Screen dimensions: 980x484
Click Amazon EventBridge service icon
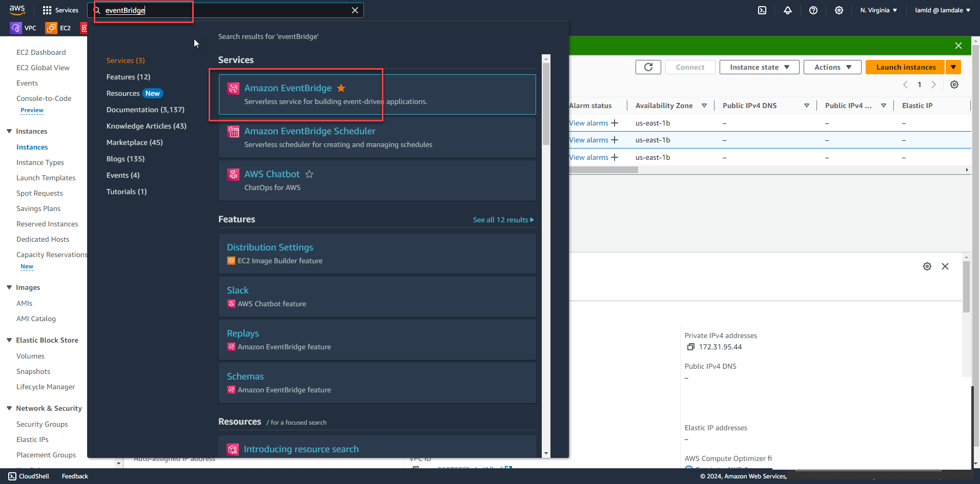233,89
